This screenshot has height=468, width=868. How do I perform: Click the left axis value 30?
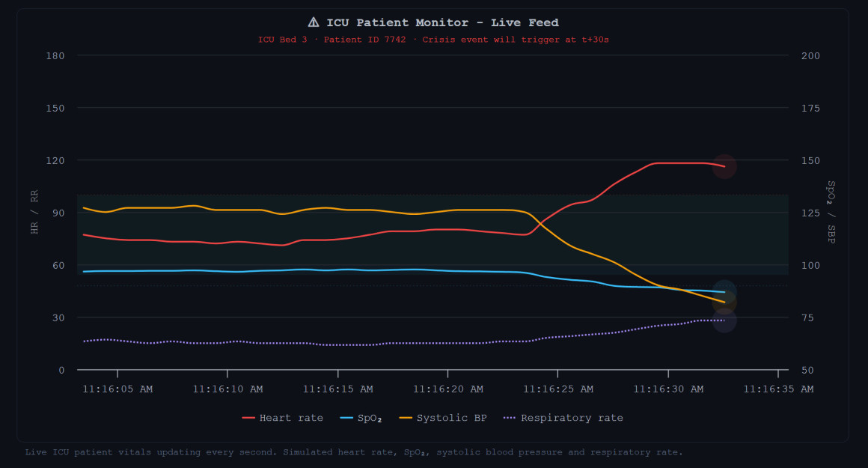coord(58,317)
